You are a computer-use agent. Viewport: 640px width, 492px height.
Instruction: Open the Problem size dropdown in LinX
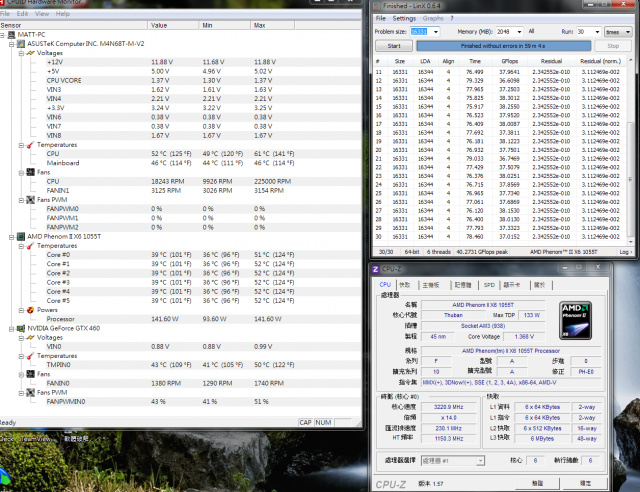tap(436, 32)
